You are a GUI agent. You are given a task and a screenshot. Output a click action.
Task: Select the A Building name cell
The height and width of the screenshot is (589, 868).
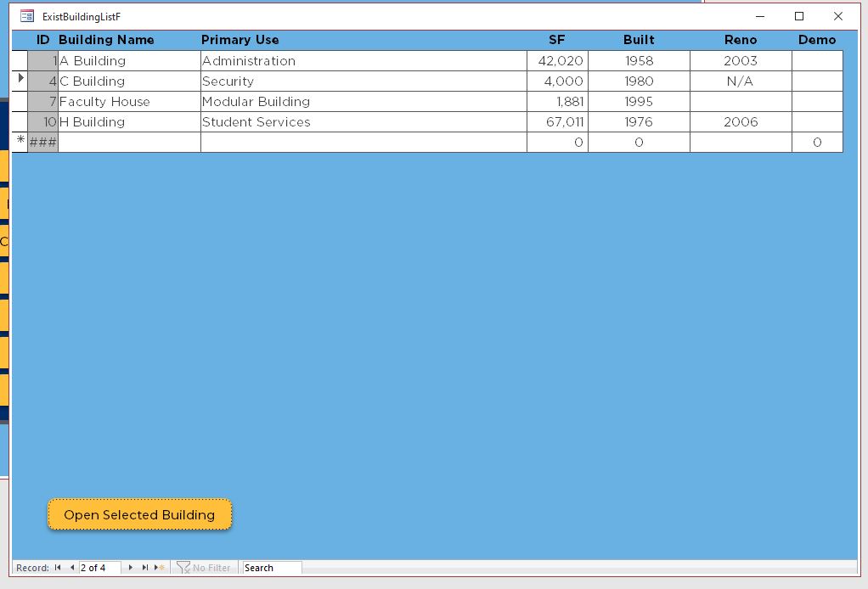pos(129,61)
